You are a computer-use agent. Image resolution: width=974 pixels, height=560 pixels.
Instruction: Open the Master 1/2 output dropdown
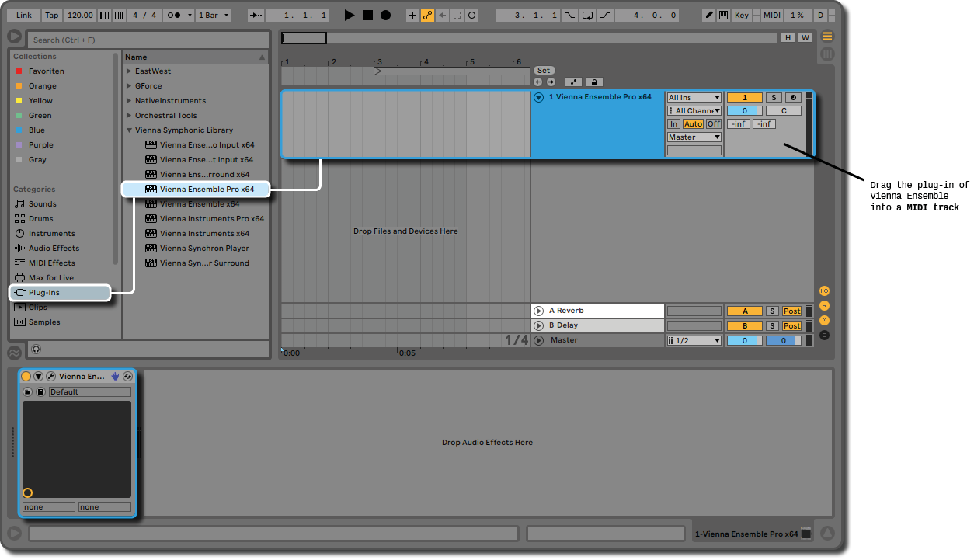click(694, 340)
